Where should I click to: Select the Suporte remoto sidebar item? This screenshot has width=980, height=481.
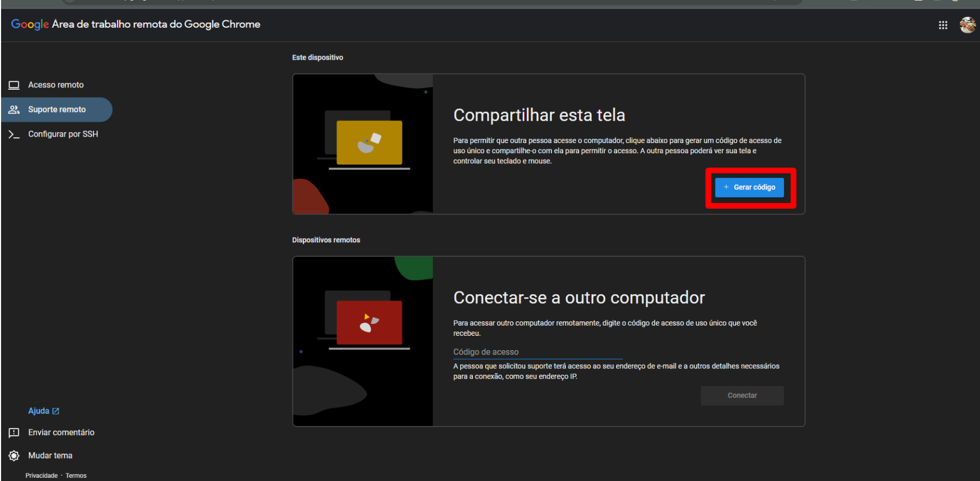point(56,109)
